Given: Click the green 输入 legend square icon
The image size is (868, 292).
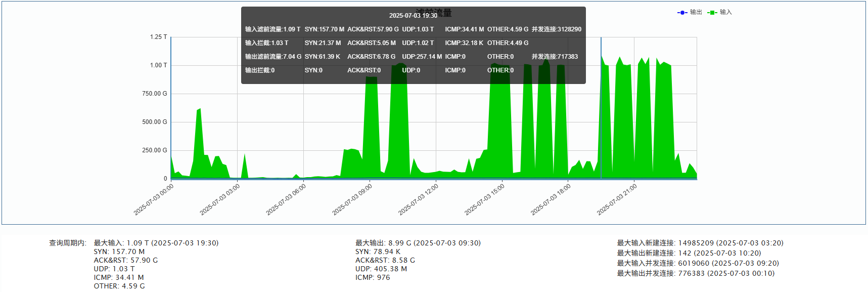Looking at the screenshot, I should pyautogui.click(x=712, y=13).
